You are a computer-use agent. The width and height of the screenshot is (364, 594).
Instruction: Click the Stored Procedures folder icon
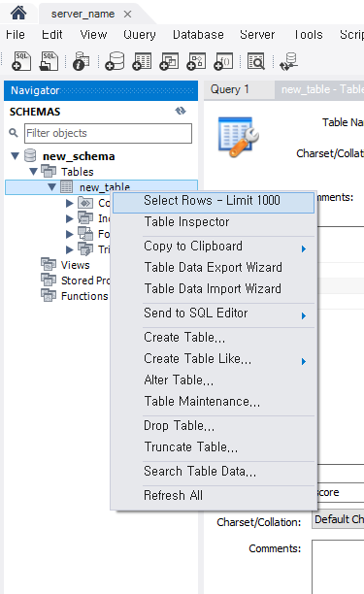49,280
